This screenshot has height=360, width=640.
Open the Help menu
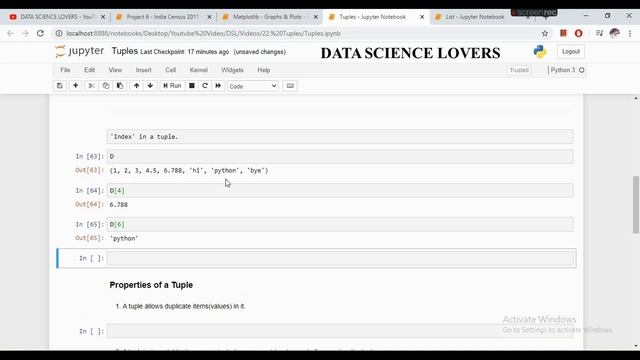[x=264, y=70]
